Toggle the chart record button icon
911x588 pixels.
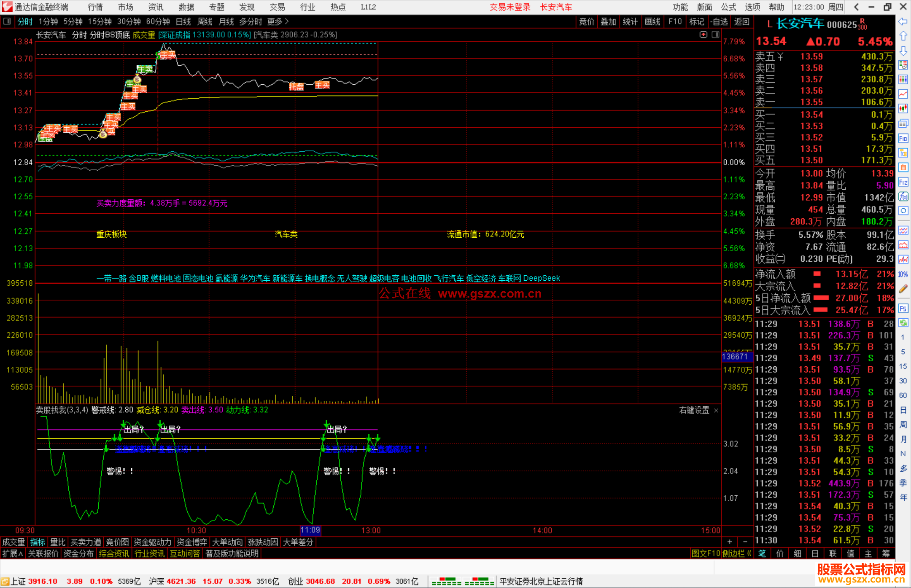coord(703,35)
